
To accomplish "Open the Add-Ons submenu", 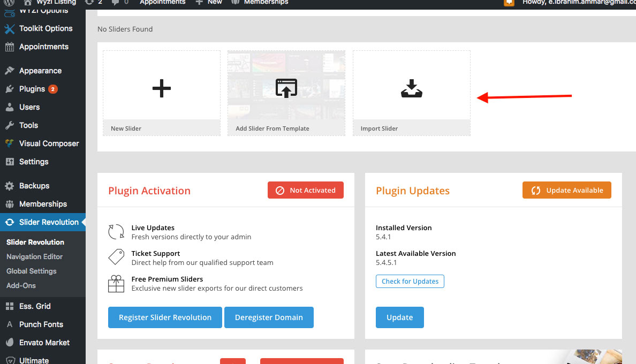I will click(x=21, y=285).
